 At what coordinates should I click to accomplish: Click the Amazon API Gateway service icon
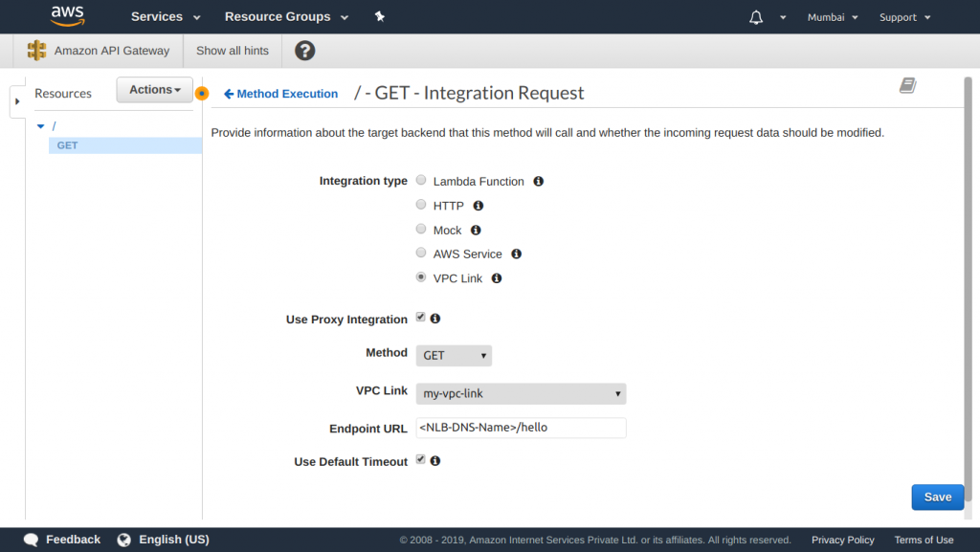tap(36, 50)
